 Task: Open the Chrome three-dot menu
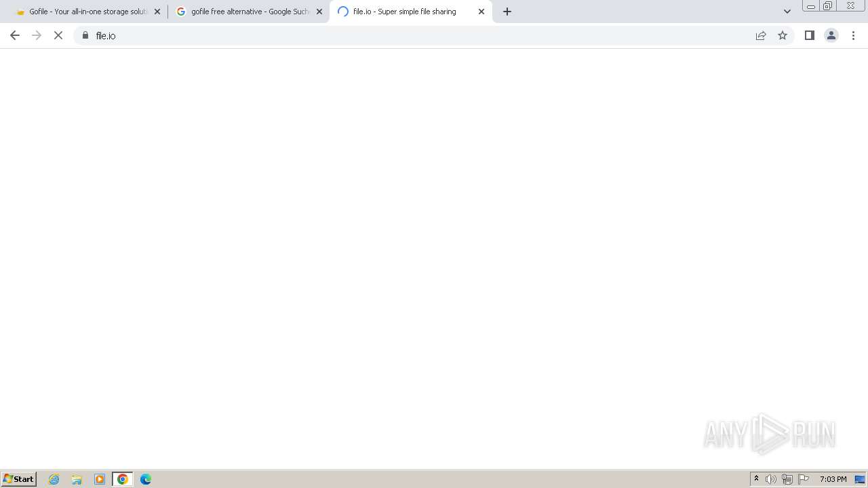854,35
